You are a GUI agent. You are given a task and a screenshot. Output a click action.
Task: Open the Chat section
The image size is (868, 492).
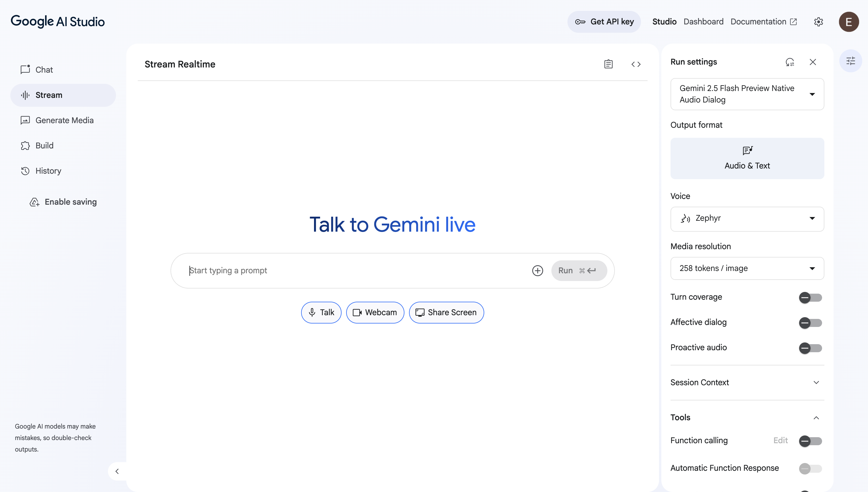click(63, 70)
